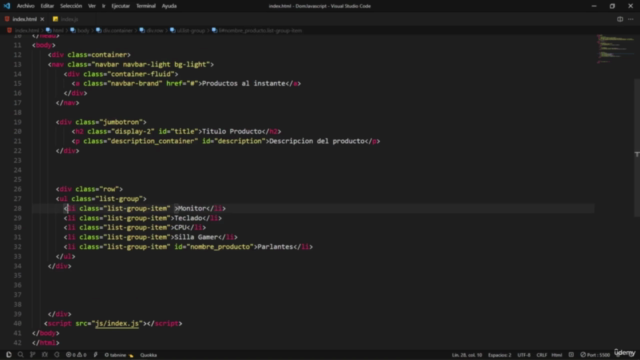Click the text Descripcion del producto
The width and height of the screenshot is (640, 360).
(317, 141)
